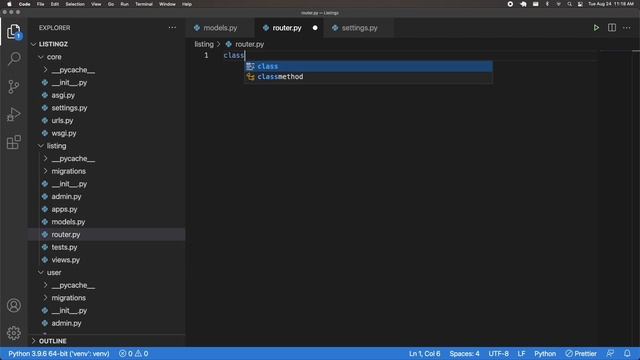Open the Manage gear icon

14,333
